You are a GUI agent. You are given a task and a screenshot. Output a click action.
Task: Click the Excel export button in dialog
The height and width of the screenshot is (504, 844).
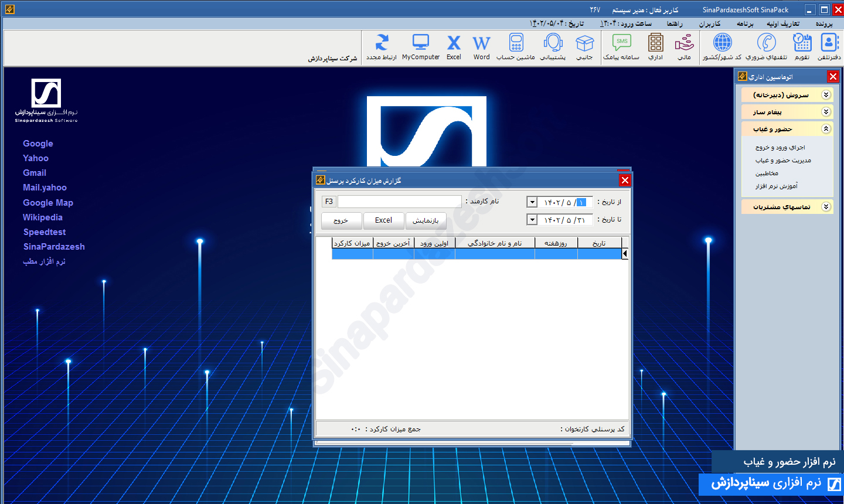point(383,220)
